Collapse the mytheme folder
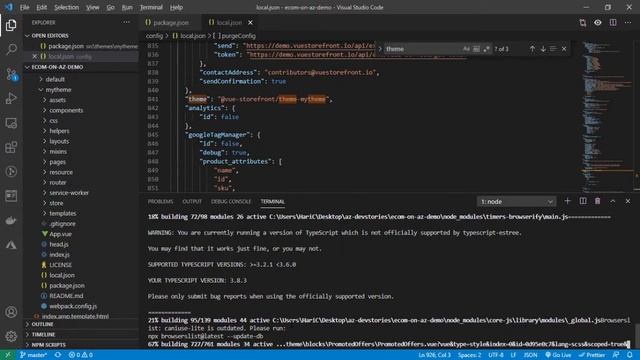This screenshot has width=640, height=360. 58,89
